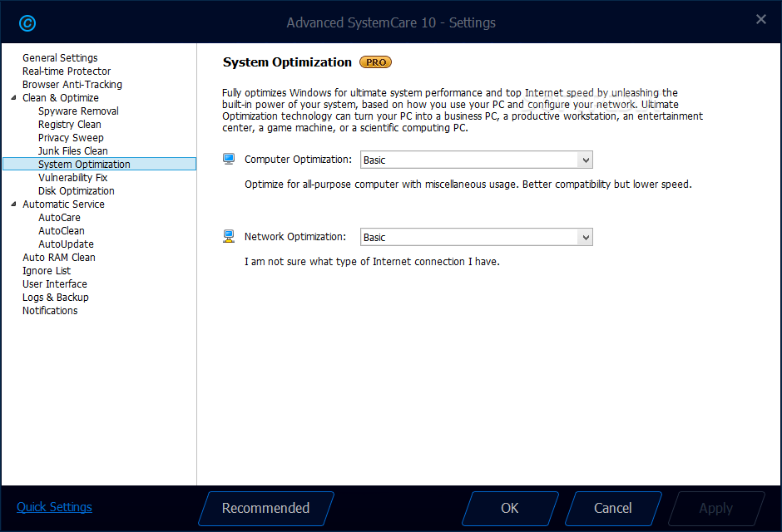This screenshot has height=532, width=782.
Task: Open Auto RAM Clean settings
Action: click(59, 258)
